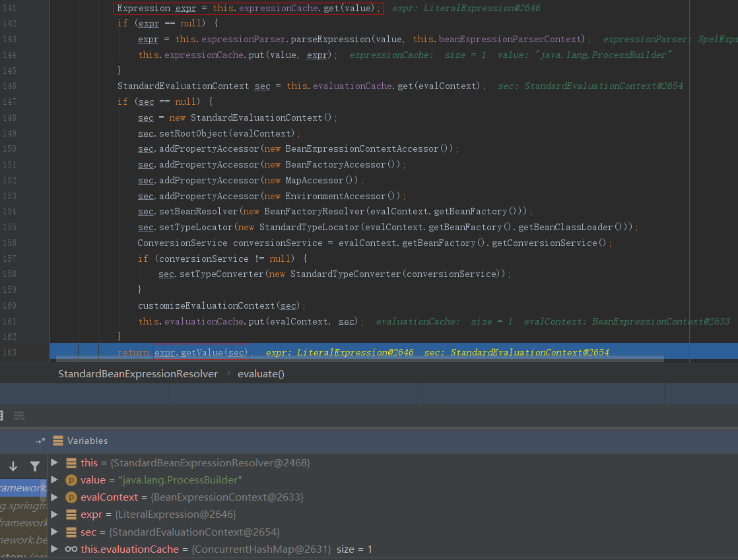Click the parameter 'p' icon next to value

[x=71, y=480]
